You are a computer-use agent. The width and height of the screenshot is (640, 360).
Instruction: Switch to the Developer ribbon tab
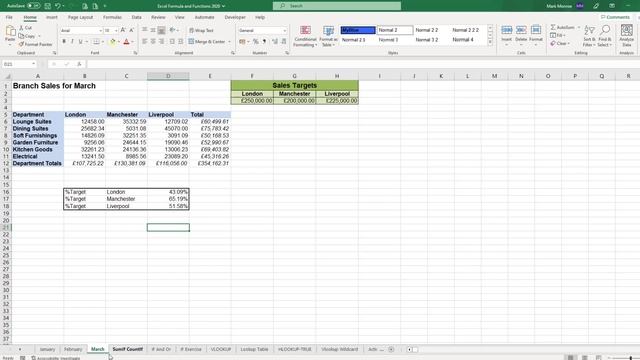click(x=235, y=17)
